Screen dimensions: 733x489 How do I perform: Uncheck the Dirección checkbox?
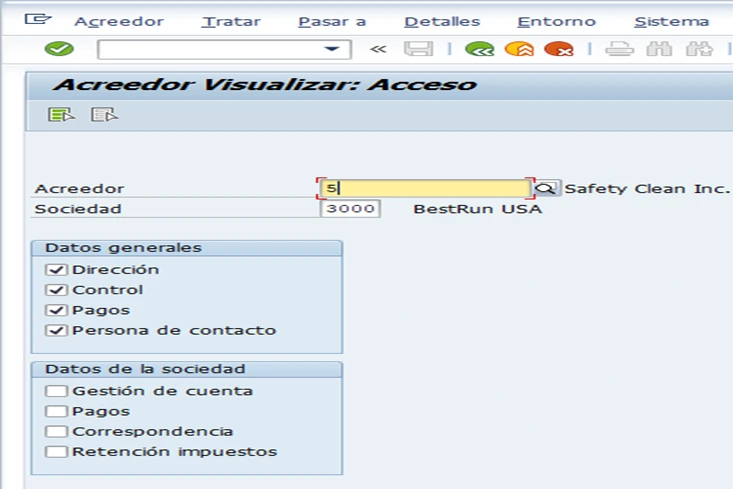click(56, 270)
